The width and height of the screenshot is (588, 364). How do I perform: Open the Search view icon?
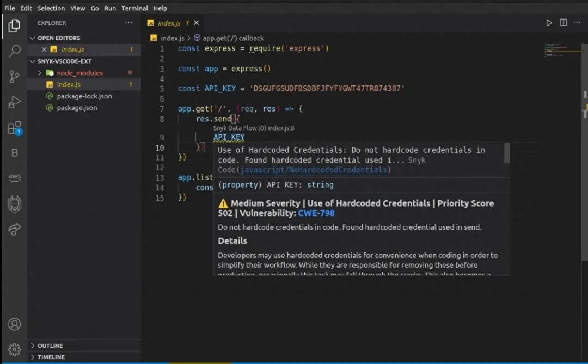pos(15,51)
